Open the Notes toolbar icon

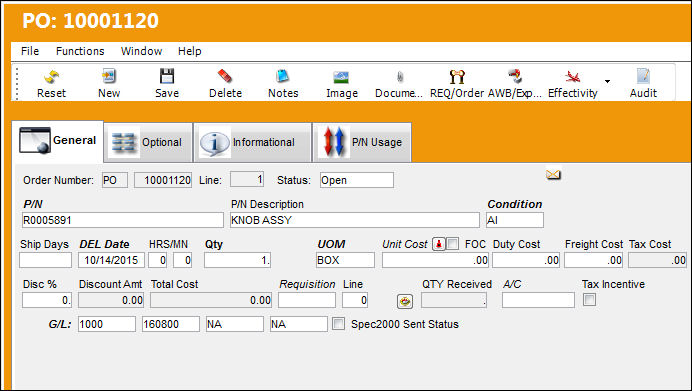pos(282,76)
